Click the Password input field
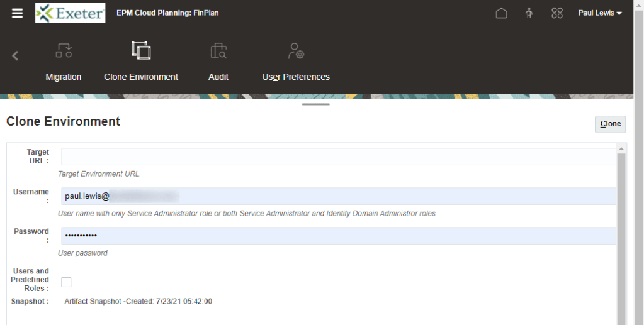The width and height of the screenshot is (644, 325). tap(338, 236)
